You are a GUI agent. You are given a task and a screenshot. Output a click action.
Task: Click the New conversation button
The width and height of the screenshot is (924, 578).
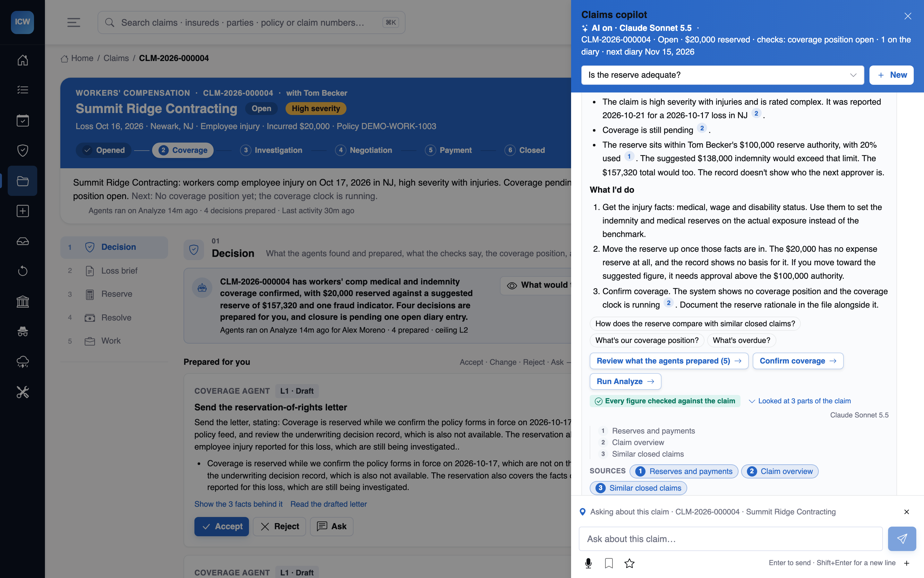[x=892, y=75]
